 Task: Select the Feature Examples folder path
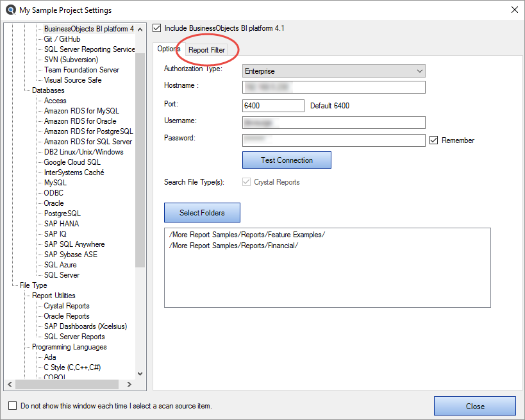247,235
